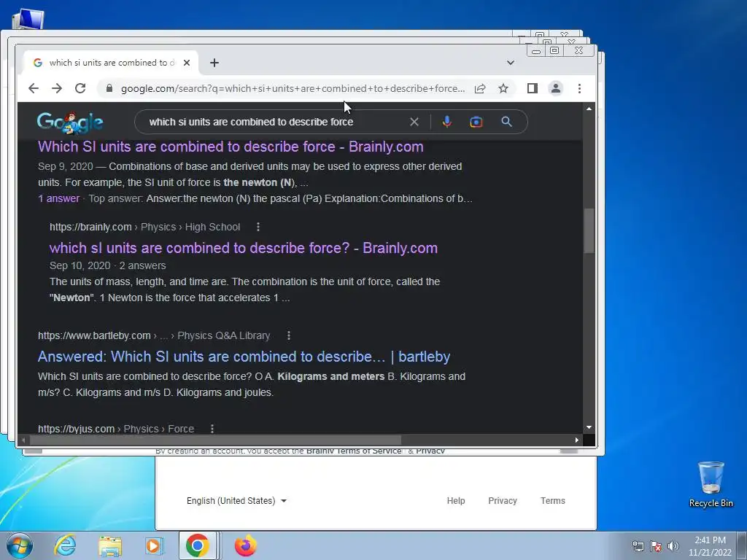Open the Chrome side panel icon

coord(532,88)
